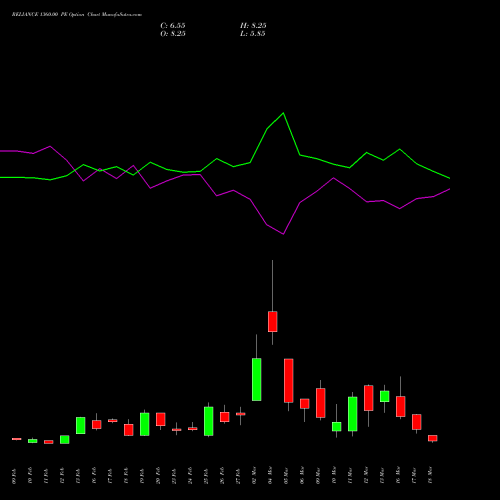Click the 05 Mar date label

pos(286,475)
